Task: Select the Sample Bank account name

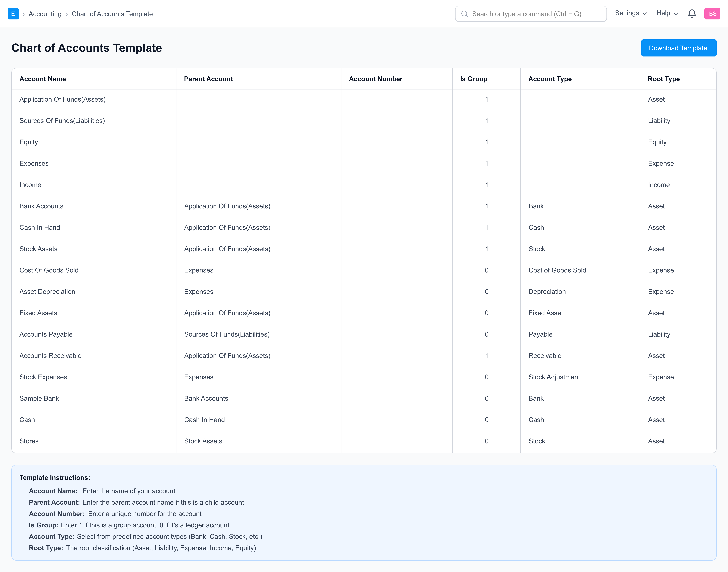Action: click(39, 399)
